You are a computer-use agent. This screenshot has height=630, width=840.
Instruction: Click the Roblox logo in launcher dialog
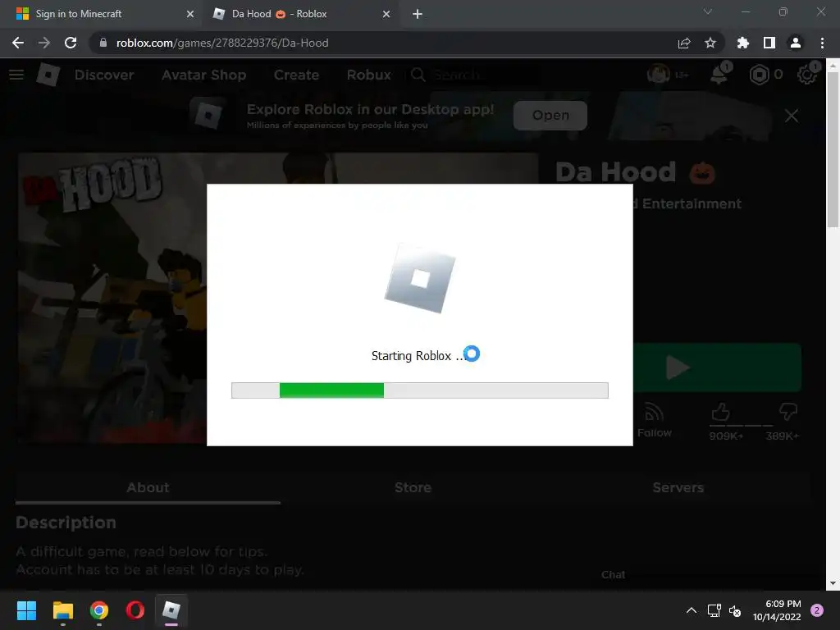tap(420, 278)
